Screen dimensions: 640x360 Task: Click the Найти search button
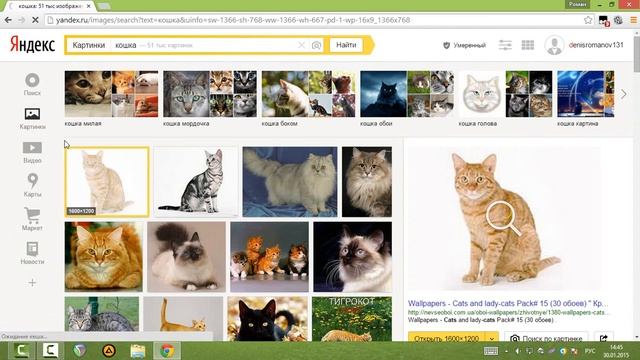[x=346, y=45]
